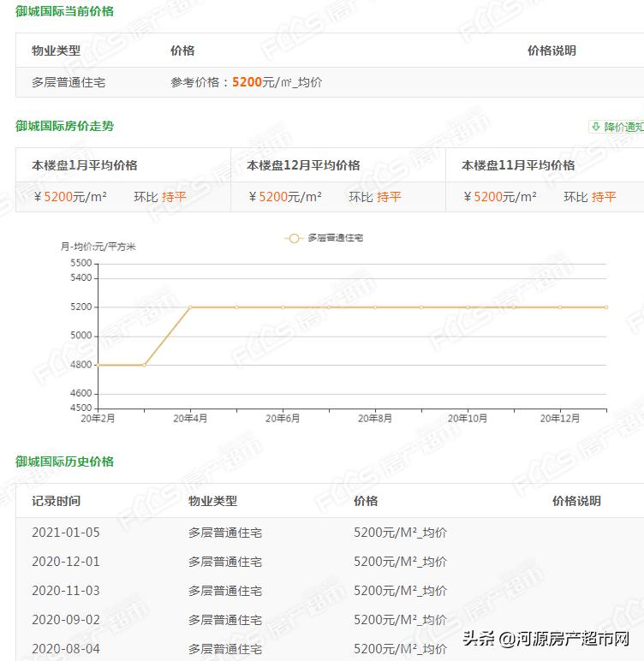Click the 本楼盘11月平均价格 header
Image resolution: width=644 pixels, height=661 pixels.
click(x=518, y=165)
